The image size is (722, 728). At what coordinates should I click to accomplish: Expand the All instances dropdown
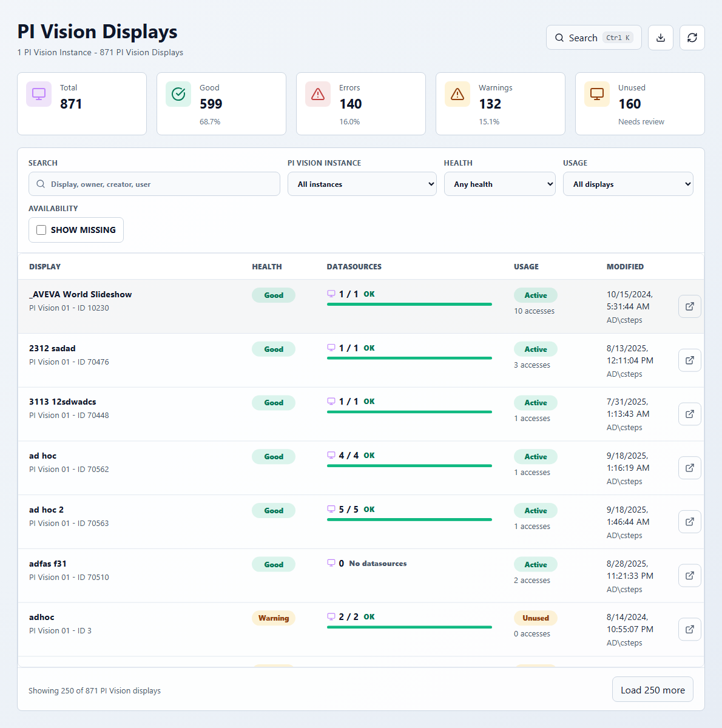tap(362, 184)
